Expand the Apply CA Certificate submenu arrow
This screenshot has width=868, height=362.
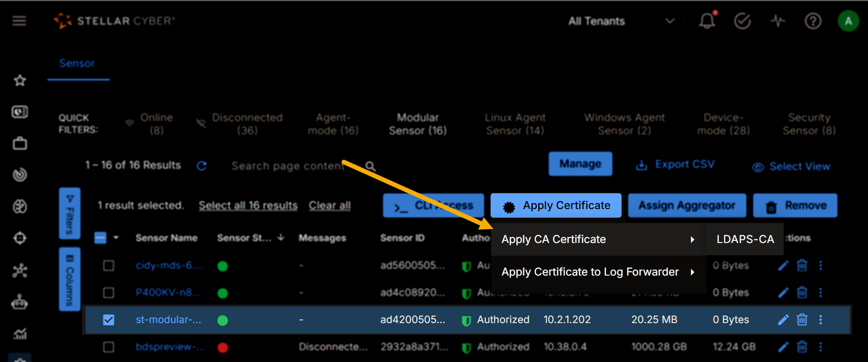coord(692,239)
